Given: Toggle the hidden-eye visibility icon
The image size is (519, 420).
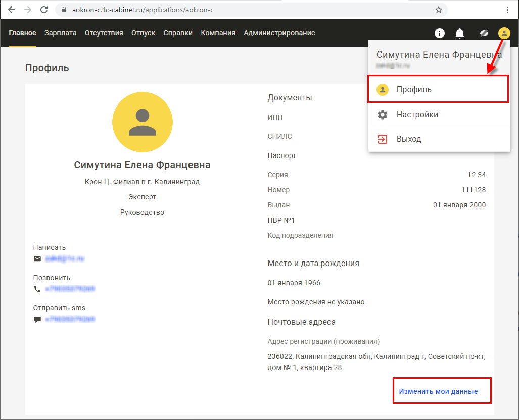Looking at the screenshot, I should click(x=484, y=33).
